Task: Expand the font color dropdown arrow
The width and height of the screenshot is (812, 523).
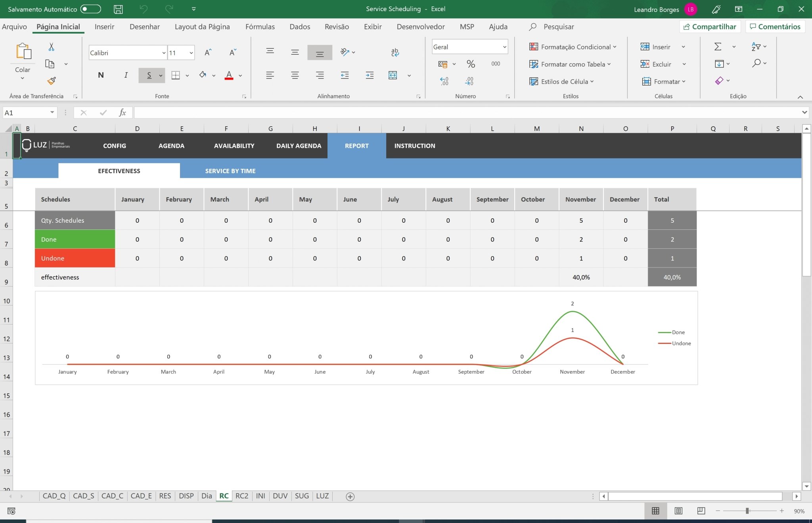Action: (x=239, y=75)
